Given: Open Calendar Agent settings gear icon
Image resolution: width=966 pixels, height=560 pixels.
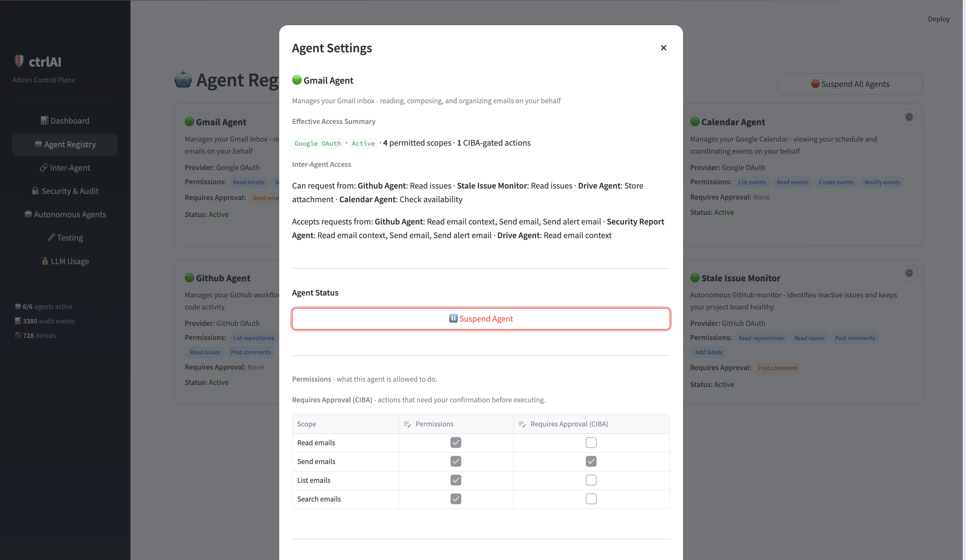Looking at the screenshot, I should point(909,117).
